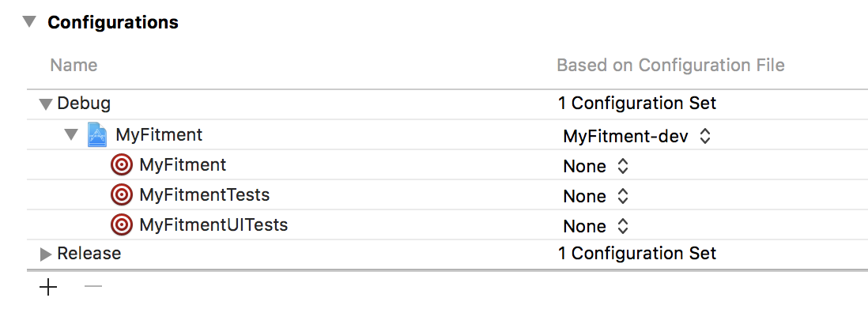Screen dimensions: 868x313
Task: Select the Release configuration name
Action: point(89,253)
